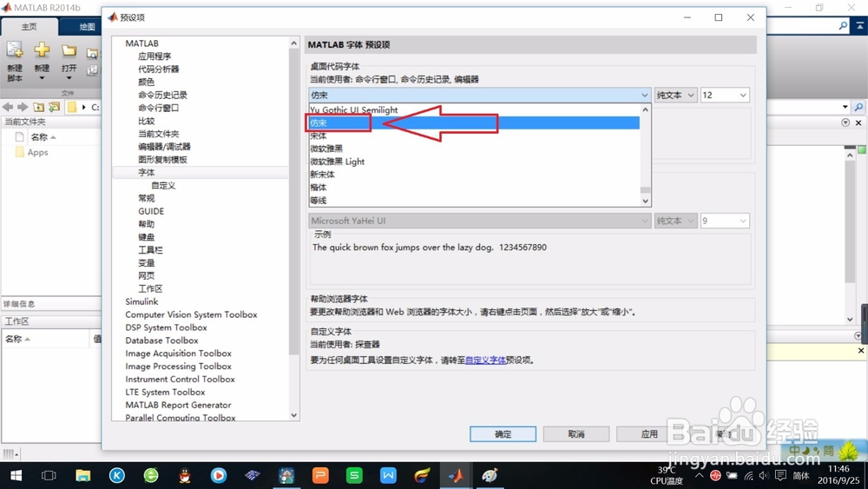
Task: Select Simulink in preferences tree
Action: pyautogui.click(x=141, y=301)
